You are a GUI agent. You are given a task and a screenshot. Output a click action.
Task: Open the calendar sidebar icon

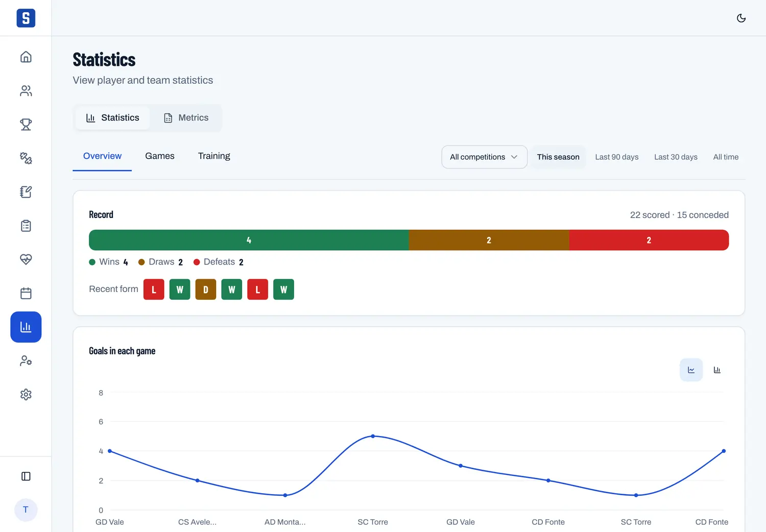pos(26,293)
